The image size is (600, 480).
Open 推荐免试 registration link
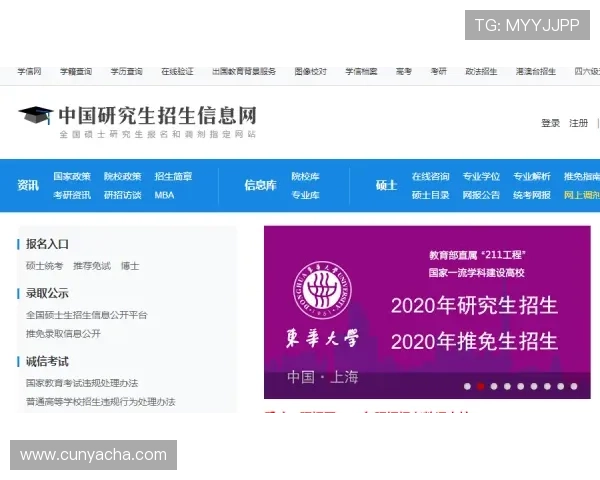coord(92,266)
